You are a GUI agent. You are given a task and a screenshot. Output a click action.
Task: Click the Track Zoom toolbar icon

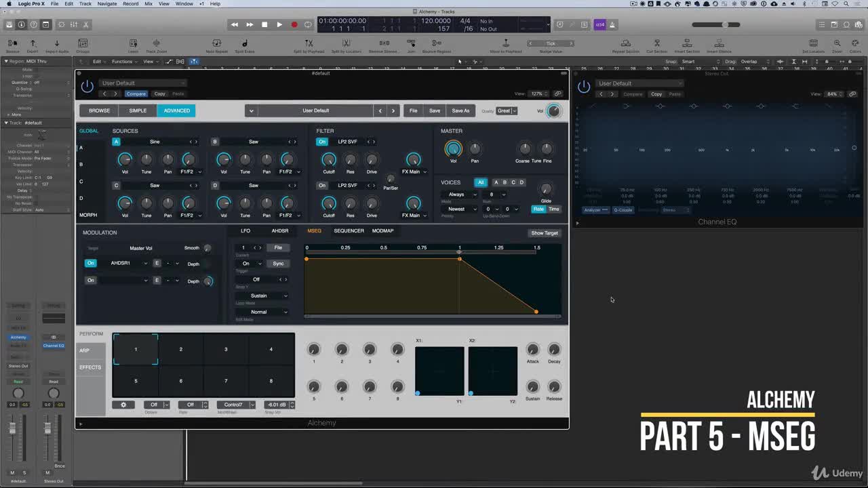click(156, 45)
